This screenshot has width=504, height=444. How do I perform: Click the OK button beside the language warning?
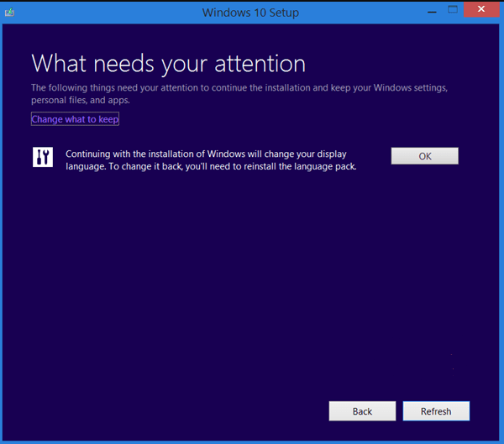[x=424, y=156]
